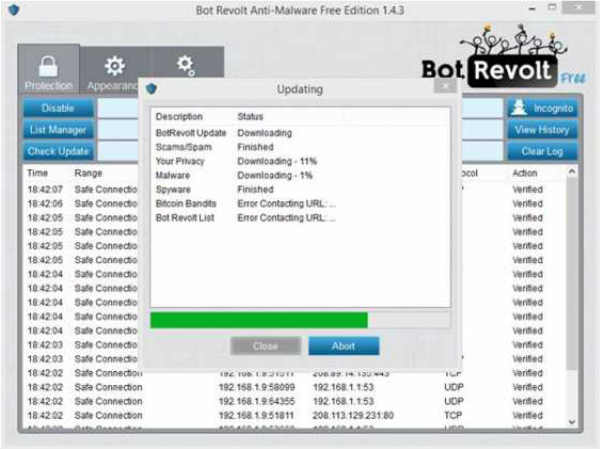The image size is (600, 450).
Task: Open the List Manager
Action: pos(58,130)
